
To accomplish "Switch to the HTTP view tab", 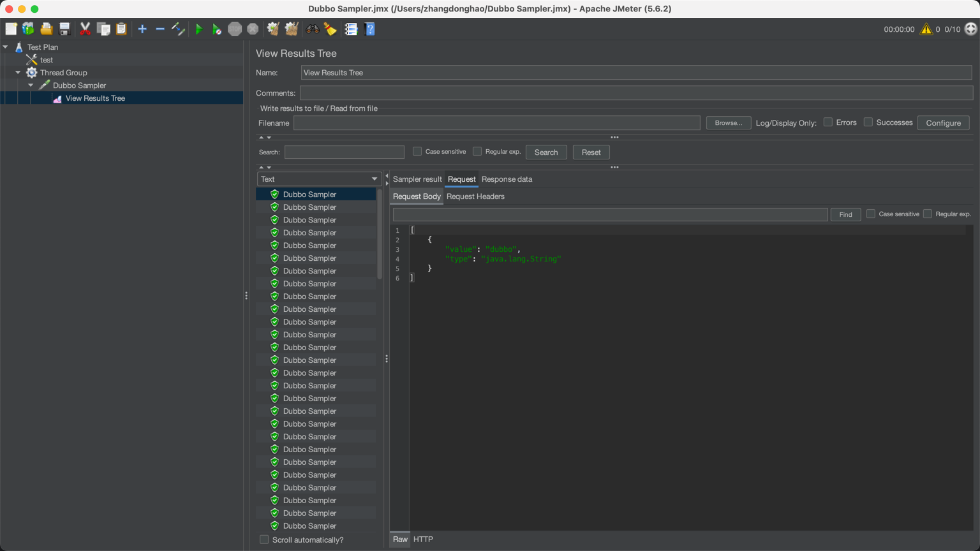I will tap(423, 540).
